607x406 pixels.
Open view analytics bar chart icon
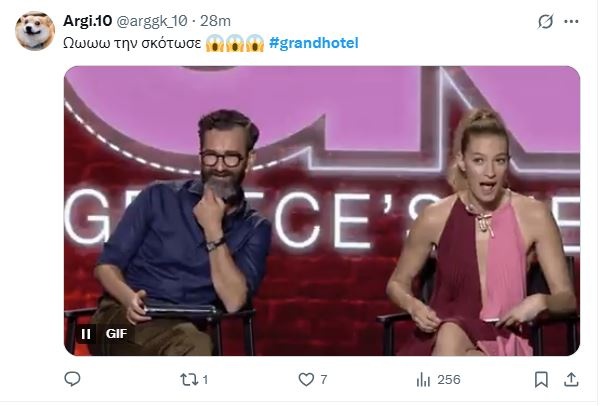coord(423,379)
